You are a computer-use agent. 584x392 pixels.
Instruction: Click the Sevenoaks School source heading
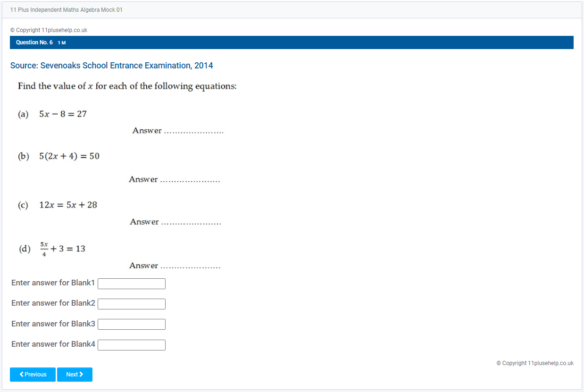tap(111, 66)
